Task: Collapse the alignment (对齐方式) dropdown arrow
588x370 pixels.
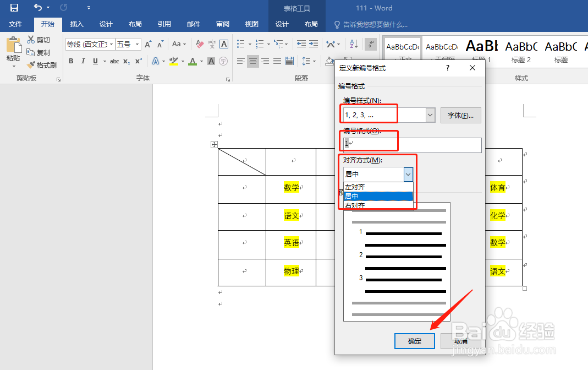Action: [408, 174]
